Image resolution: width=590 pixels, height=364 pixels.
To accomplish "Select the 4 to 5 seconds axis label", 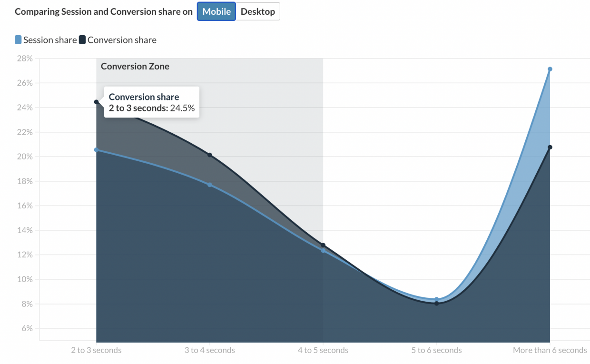I will coord(323,350).
